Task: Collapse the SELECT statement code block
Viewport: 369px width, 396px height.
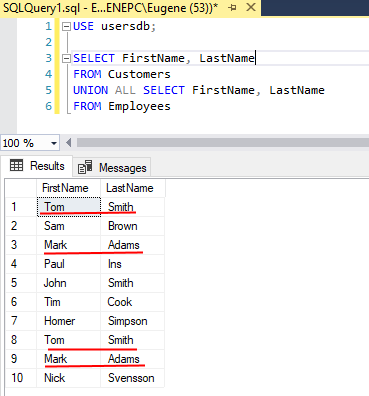Action: point(67,59)
